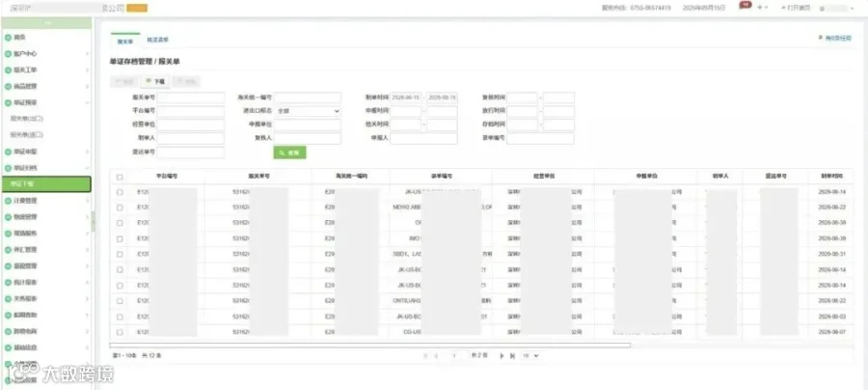Viewport: 868px width, 390px height.
Task: Check the row dated 2026-06-03
Action: coord(120,317)
